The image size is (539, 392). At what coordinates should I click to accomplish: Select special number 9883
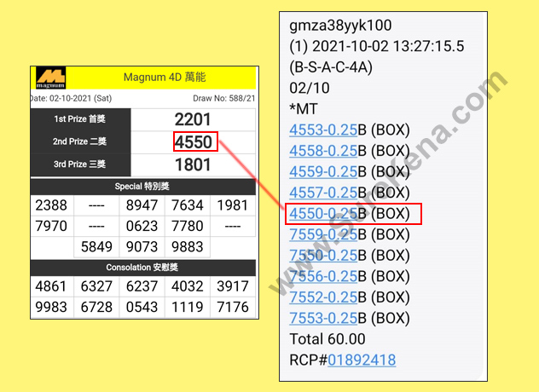point(188,246)
